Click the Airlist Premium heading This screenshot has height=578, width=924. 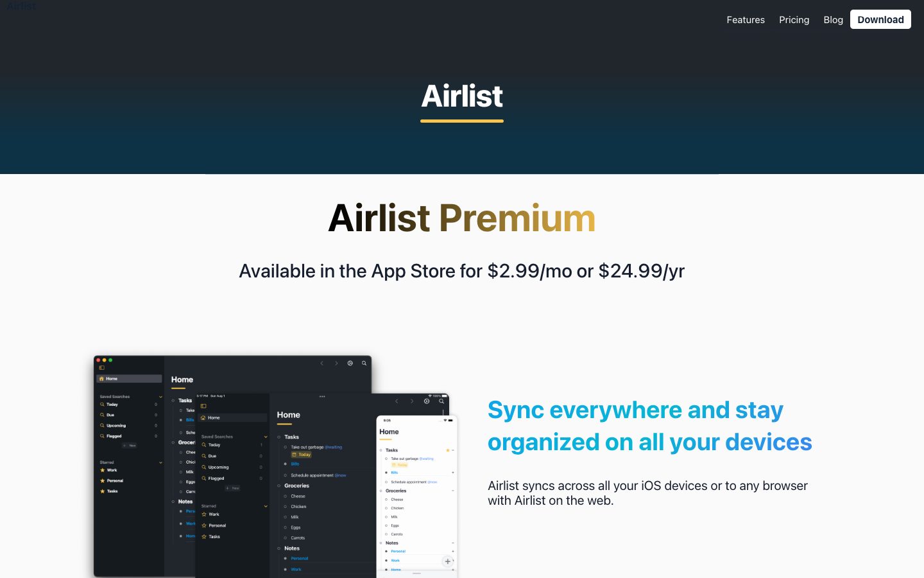pyautogui.click(x=462, y=218)
